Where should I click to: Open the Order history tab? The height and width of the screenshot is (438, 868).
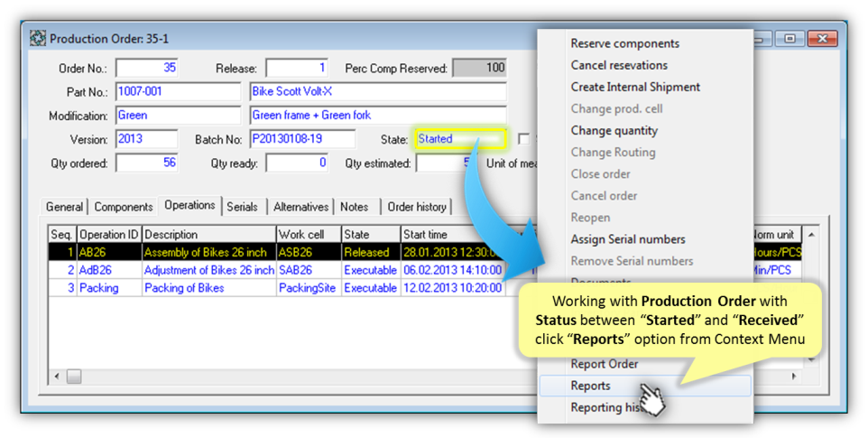tap(417, 207)
